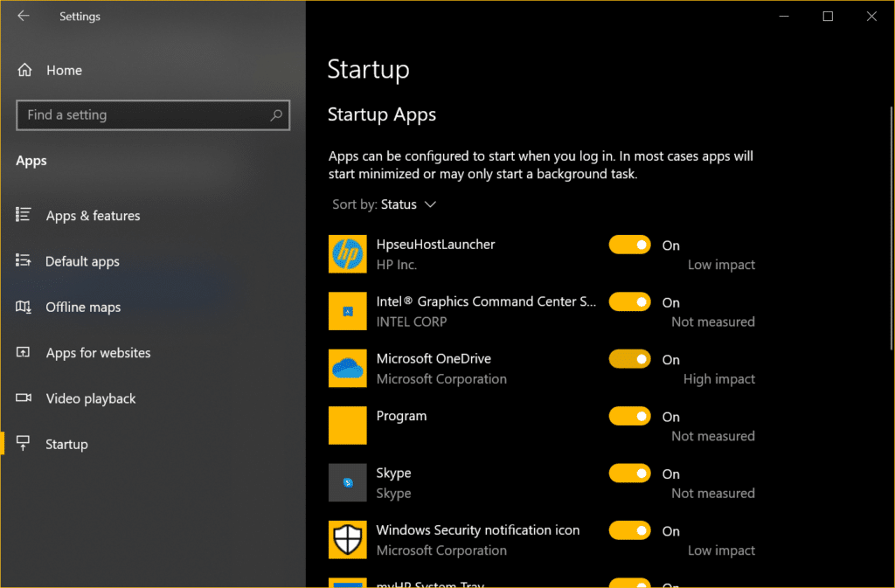Disable Skype at startup

coord(629,473)
